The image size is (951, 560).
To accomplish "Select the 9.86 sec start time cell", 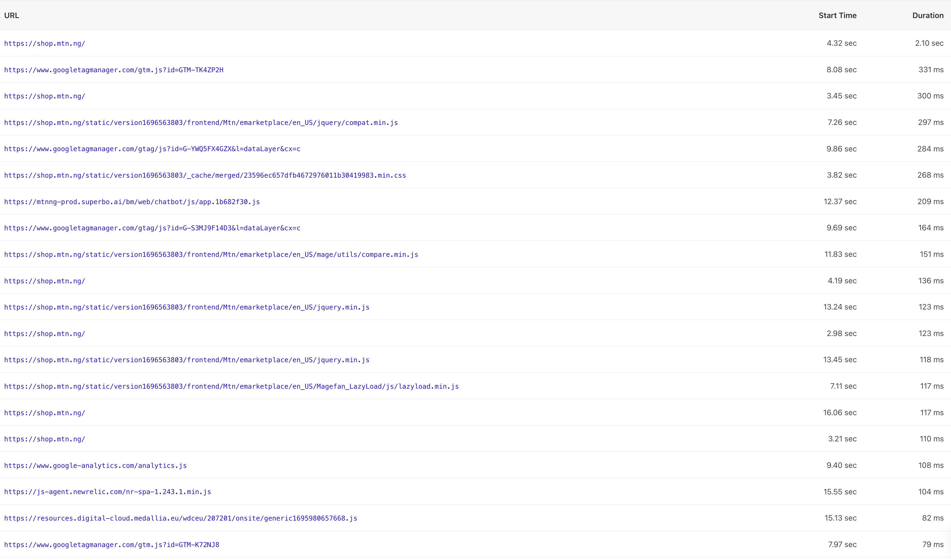I will (x=842, y=149).
